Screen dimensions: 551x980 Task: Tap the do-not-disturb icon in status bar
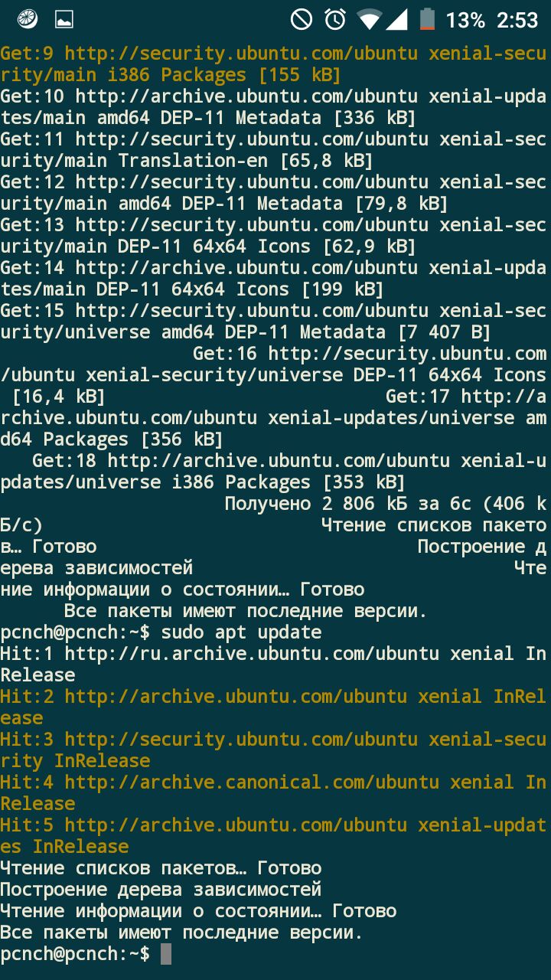[x=302, y=19]
